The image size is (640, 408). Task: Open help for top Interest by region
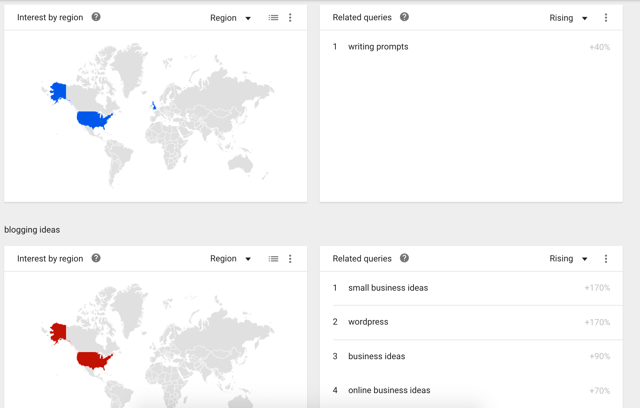[x=96, y=17]
